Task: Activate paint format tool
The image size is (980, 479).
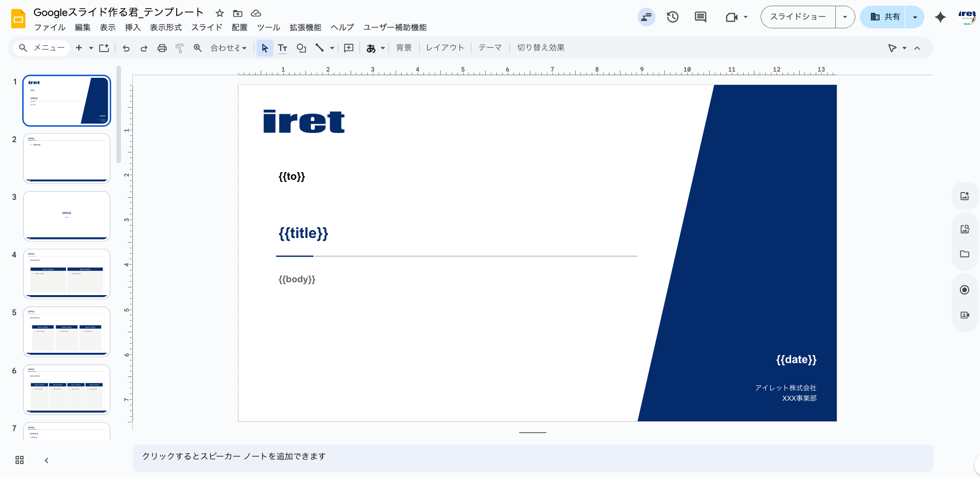Action: pos(180,48)
